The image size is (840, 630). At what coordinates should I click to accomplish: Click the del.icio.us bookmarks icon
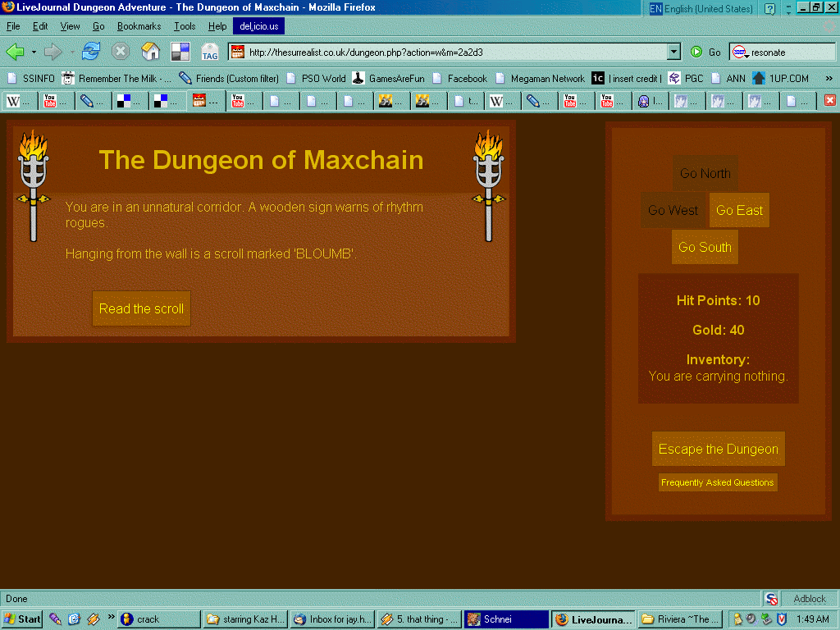coord(180,52)
